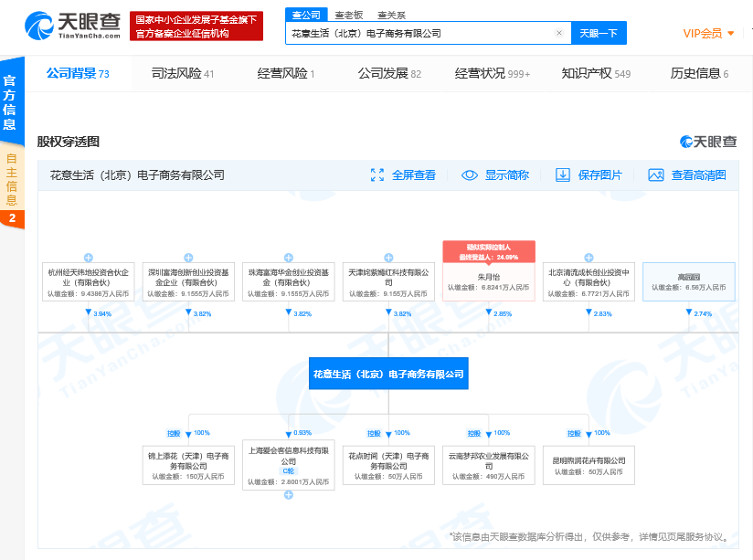Click the 控股 tag above 云南梦邦农业

pos(474,433)
